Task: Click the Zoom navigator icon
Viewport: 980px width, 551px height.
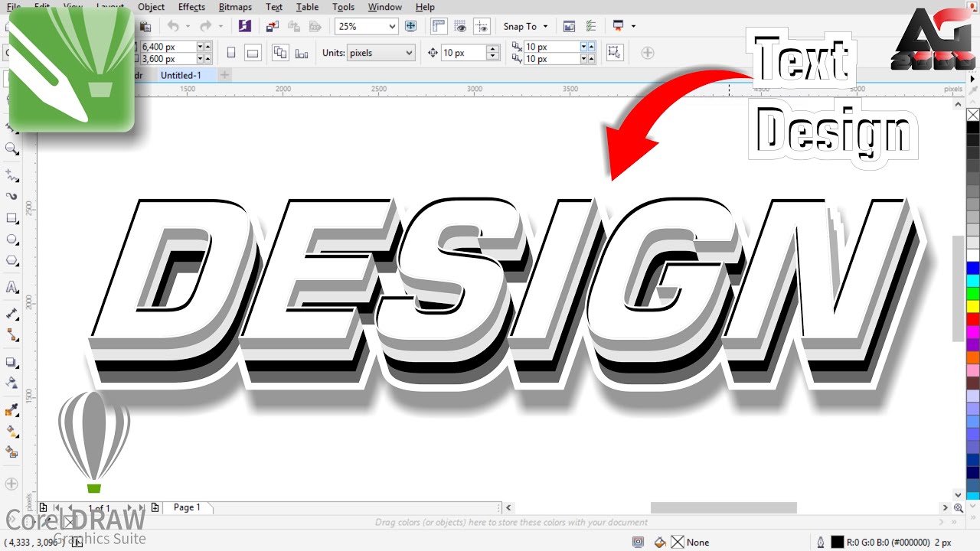Action: (x=959, y=507)
